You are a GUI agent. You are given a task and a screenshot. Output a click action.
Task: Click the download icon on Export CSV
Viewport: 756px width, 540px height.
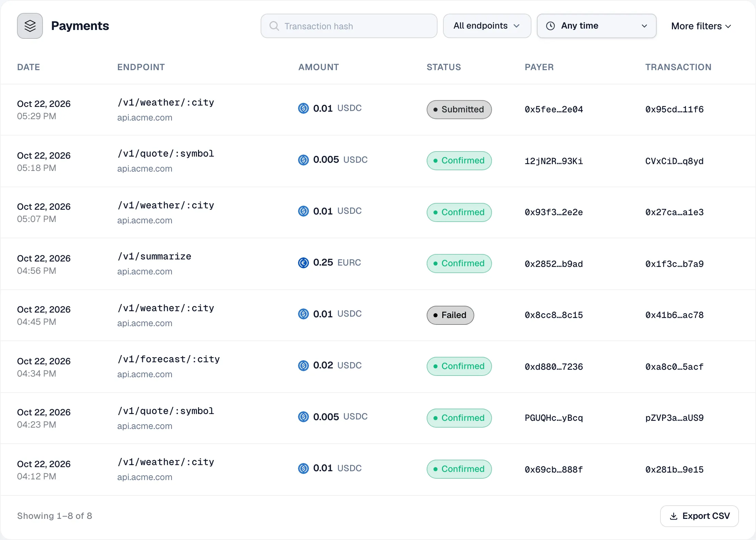tap(673, 516)
